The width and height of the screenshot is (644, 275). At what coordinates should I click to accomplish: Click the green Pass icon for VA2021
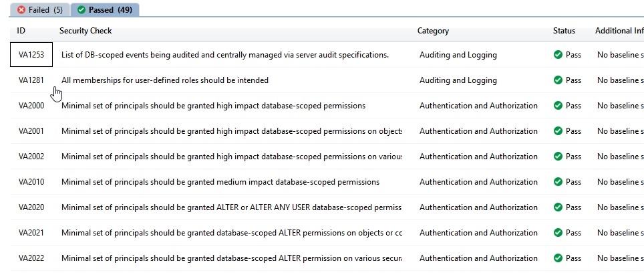point(558,233)
